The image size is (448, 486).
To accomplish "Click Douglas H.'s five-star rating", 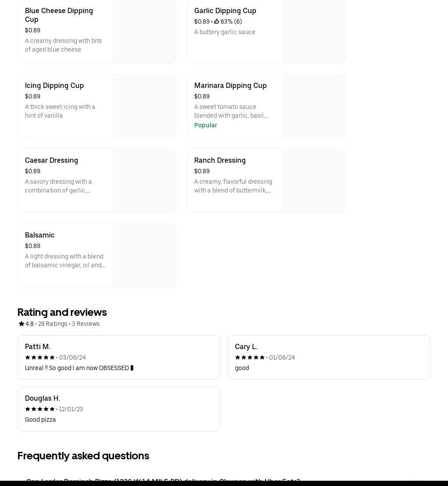I will coord(40,409).
